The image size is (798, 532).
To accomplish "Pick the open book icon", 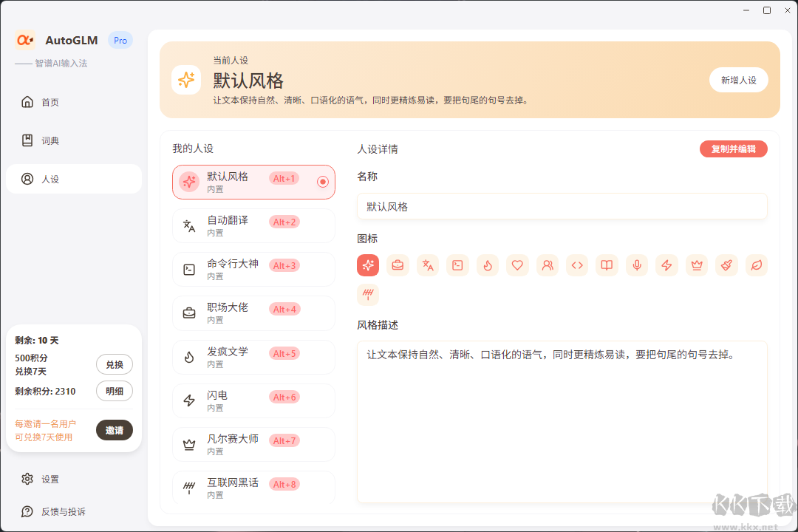I will click(607, 265).
